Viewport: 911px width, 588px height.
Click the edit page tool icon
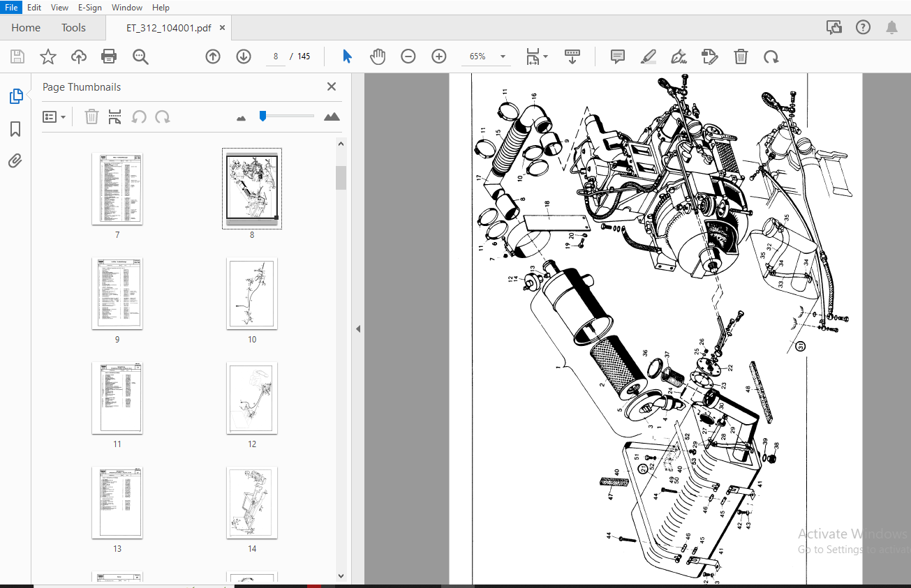pyautogui.click(x=709, y=56)
